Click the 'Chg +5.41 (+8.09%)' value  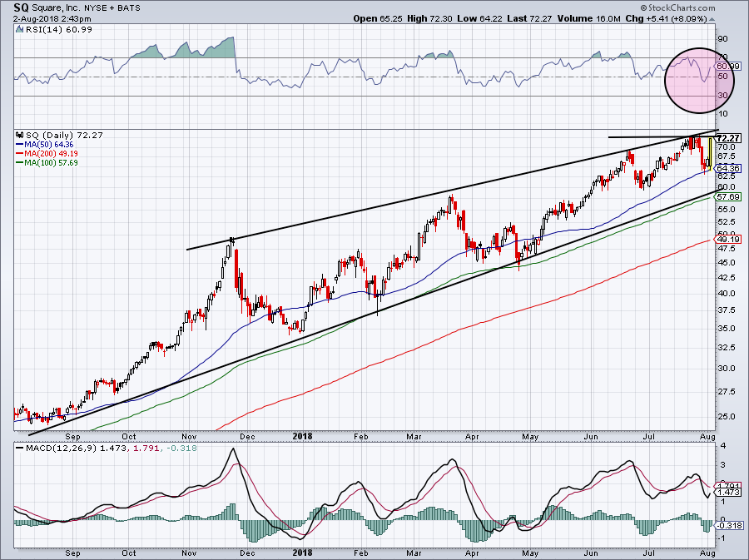click(x=666, y=18)
